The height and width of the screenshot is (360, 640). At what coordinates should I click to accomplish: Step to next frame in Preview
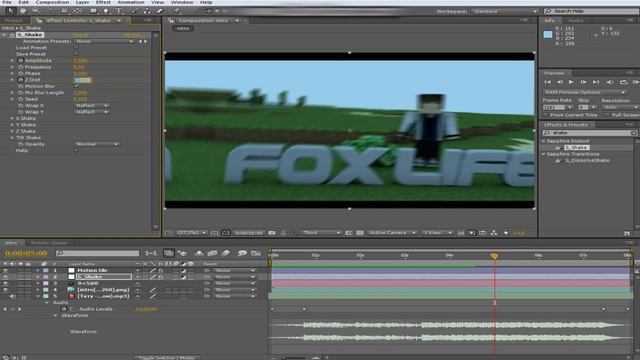point(584,82)
